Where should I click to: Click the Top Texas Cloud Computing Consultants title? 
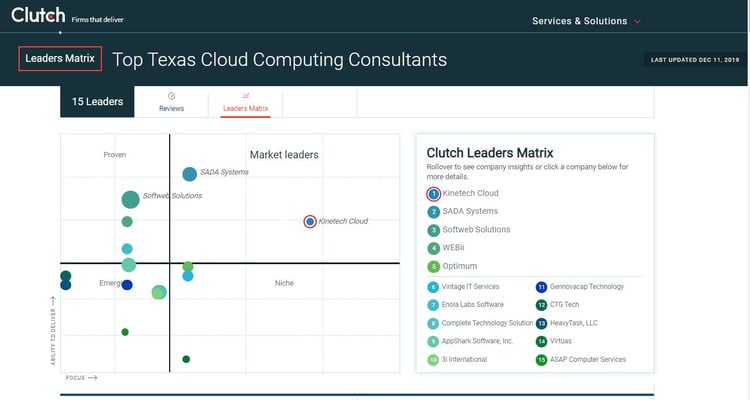pos(279,60)
